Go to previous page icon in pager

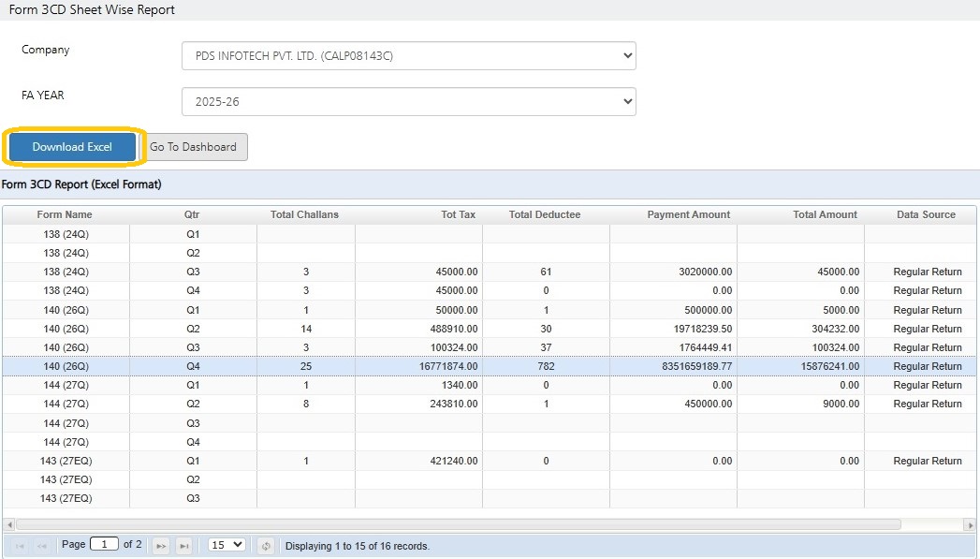42,546
